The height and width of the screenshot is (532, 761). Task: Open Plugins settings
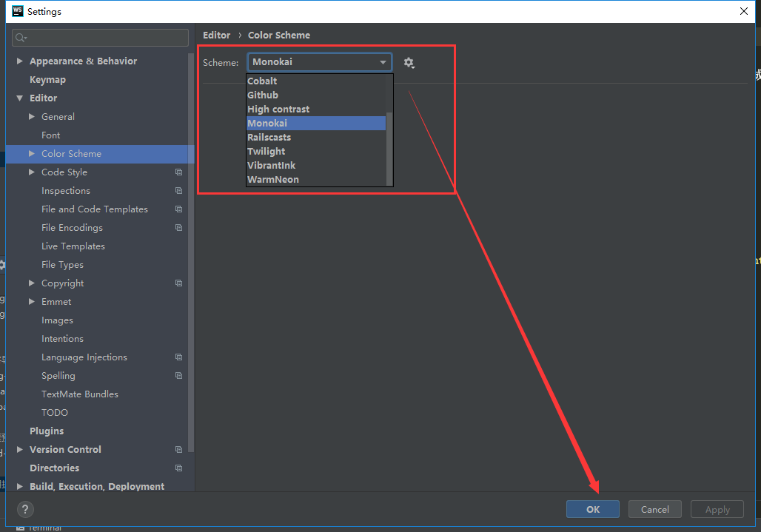(47, 431)
